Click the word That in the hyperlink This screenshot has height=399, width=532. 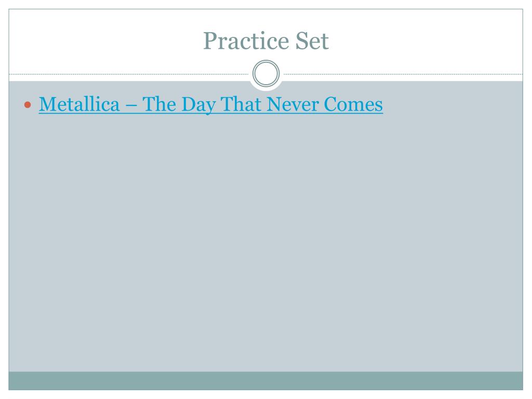tap(241, 104)
